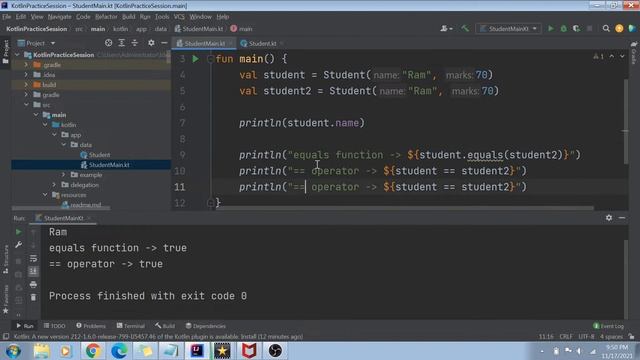Open Problems tool window
The height and width of the screenshot is (360, 640).
(91, 326)
